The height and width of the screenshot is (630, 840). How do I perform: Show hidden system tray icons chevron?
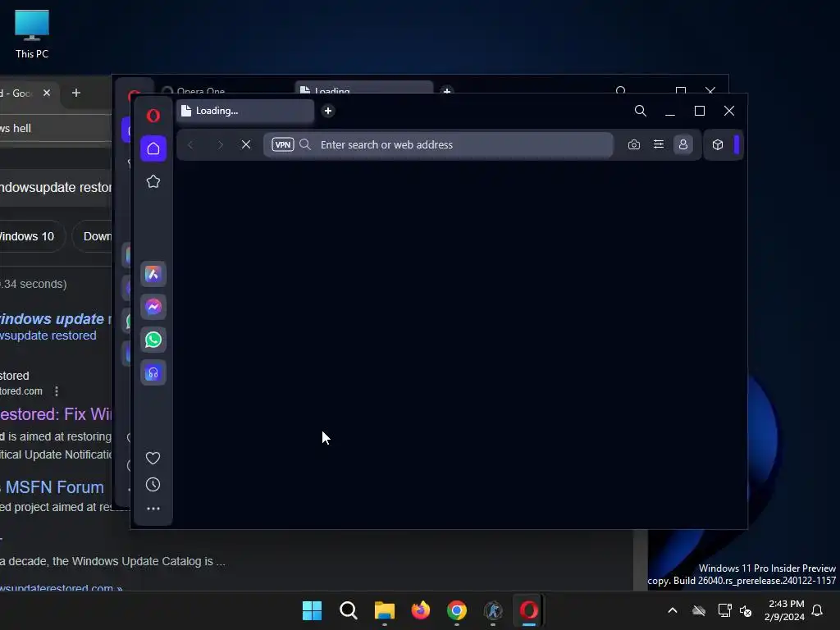pos(673,610)
